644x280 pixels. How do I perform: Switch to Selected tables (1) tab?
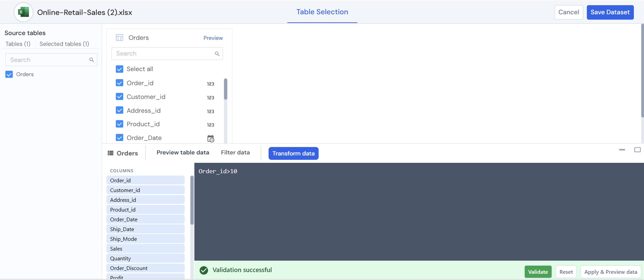click(x=64, y=44)
